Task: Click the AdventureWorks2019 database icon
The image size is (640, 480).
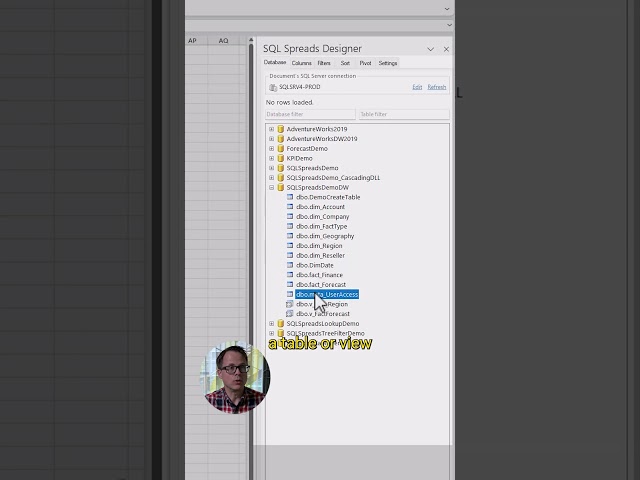Action: pyautogui.click(x=280, y=129)
